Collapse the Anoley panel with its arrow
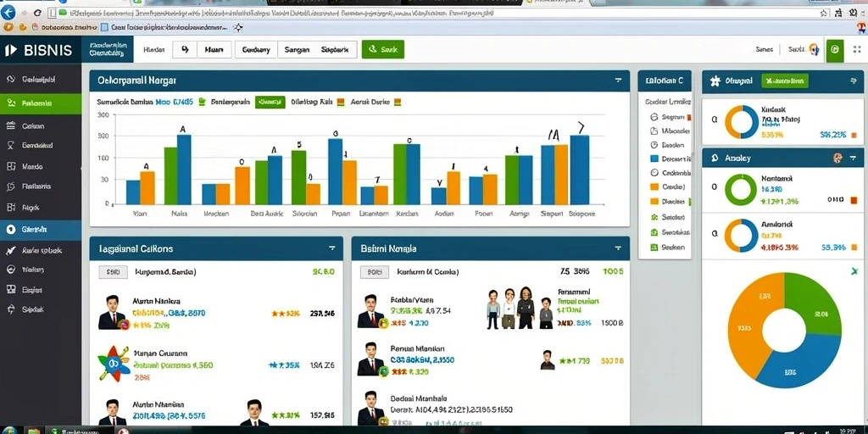This screenshot has width=868, height=434. click(853, 159)
